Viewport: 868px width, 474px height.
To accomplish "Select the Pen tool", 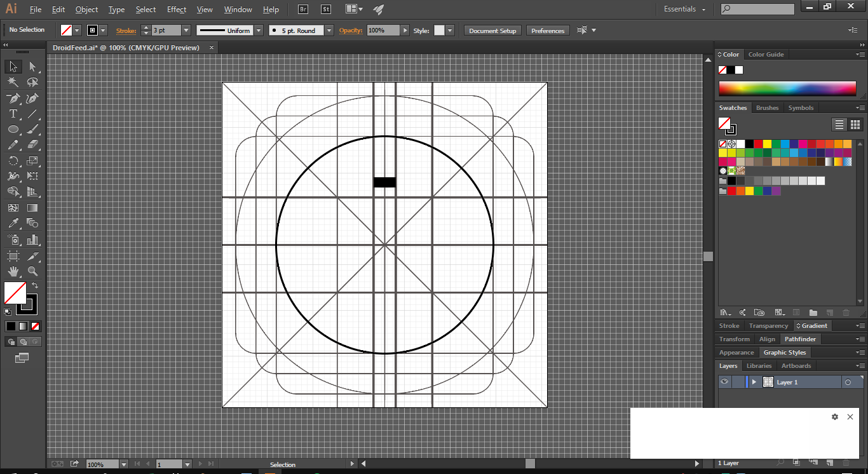I will point(13,98).
